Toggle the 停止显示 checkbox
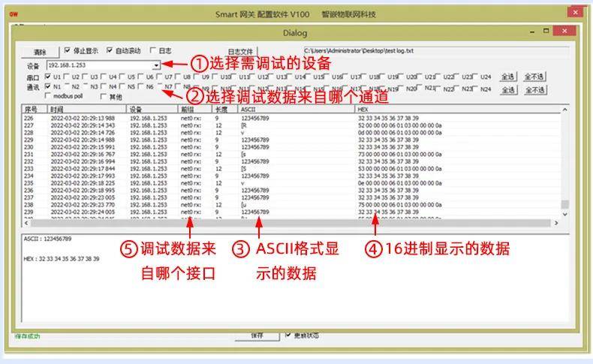 point(68,51)
